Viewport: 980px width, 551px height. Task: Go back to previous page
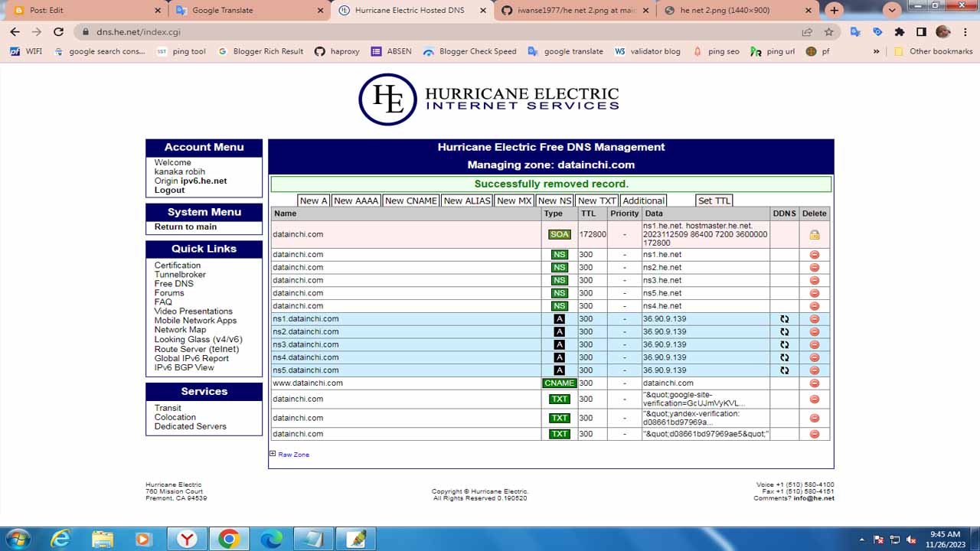tap(15, 32)
